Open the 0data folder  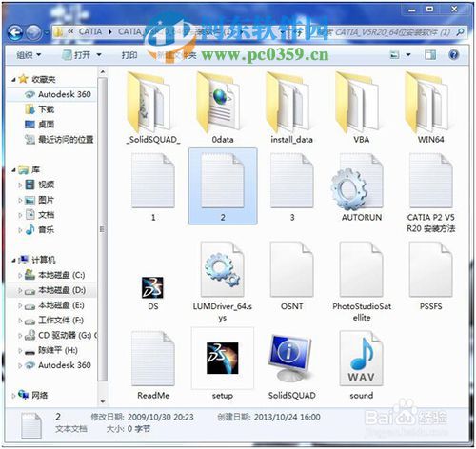(x=223, y=107)
